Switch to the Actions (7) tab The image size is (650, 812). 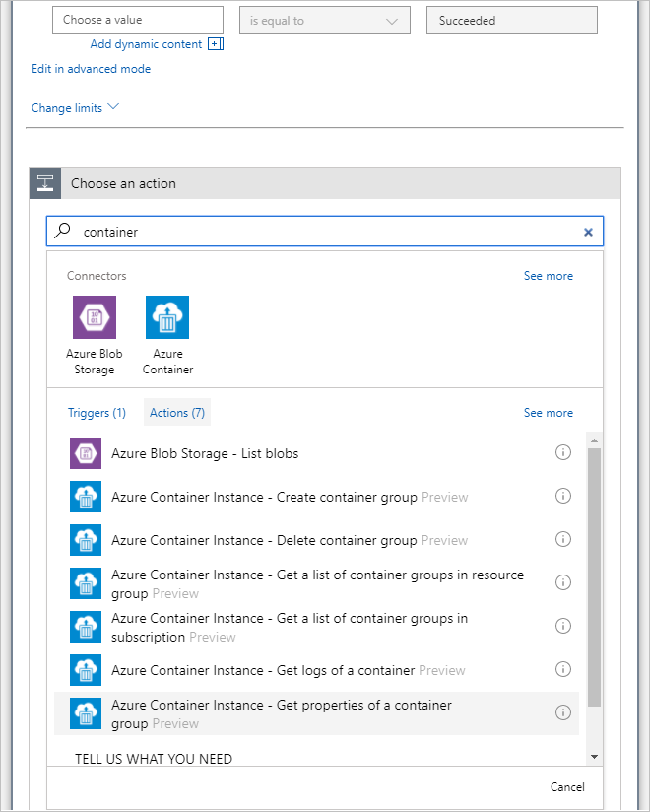tap(177, 413)
